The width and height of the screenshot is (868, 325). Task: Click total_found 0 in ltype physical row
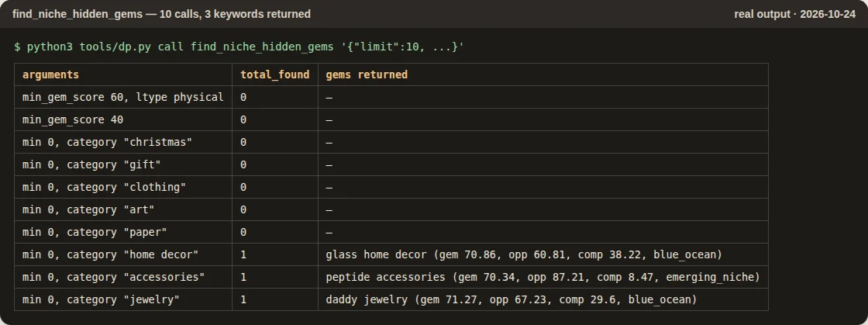tap(243, 97)
